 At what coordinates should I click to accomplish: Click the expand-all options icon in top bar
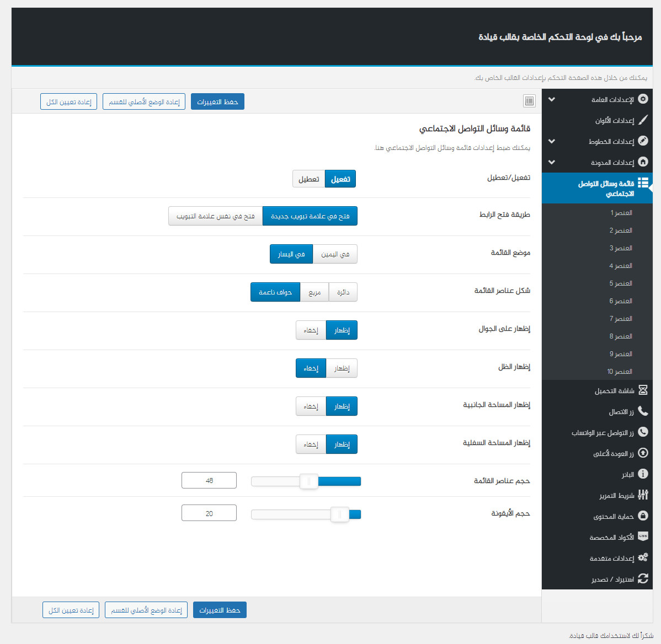tap(529, 101)
